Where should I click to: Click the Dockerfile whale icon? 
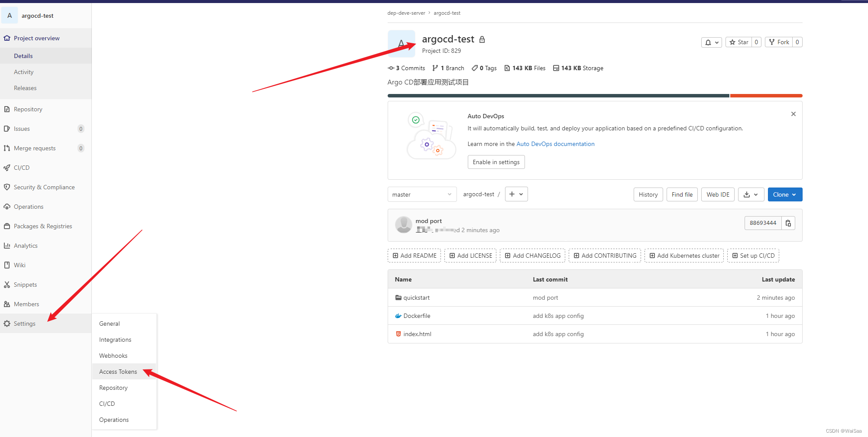(398, 316)
